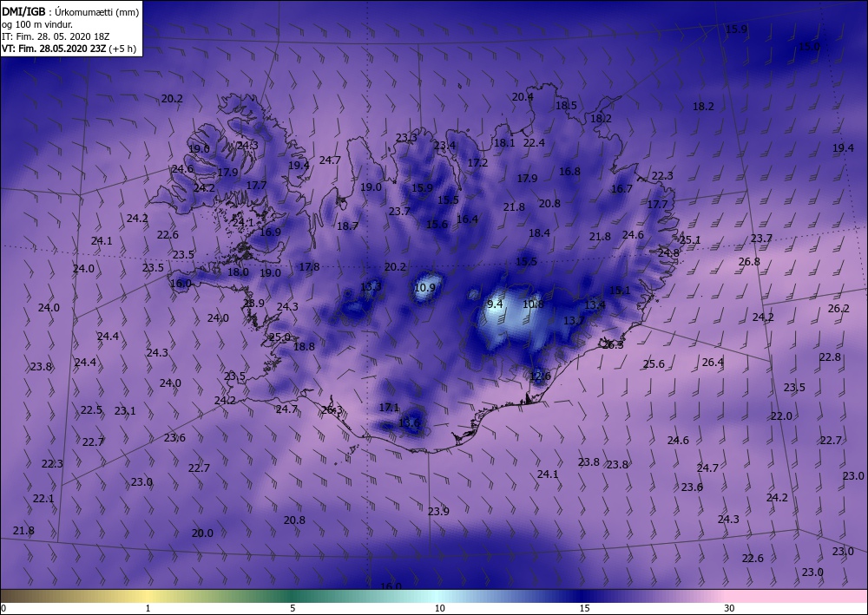868x615 pixels.
Task: Select the valid time line "VT: Fim. 28.05.2020 23Z (+5 h)"
Action: point(69,49)
